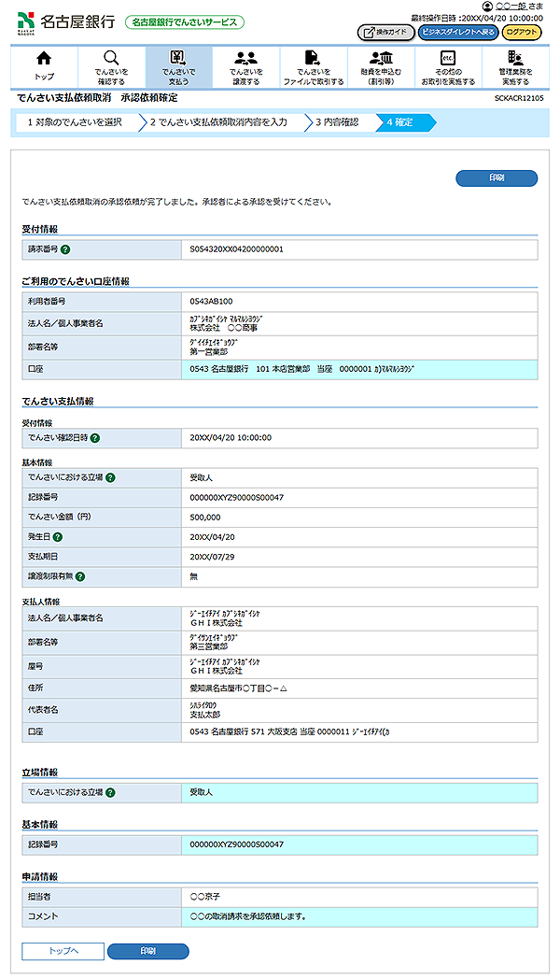The width and height of the screenshot is (560, 979).
Task: Click the bottom 印刷 button
Action: click(x=147, y=951)
